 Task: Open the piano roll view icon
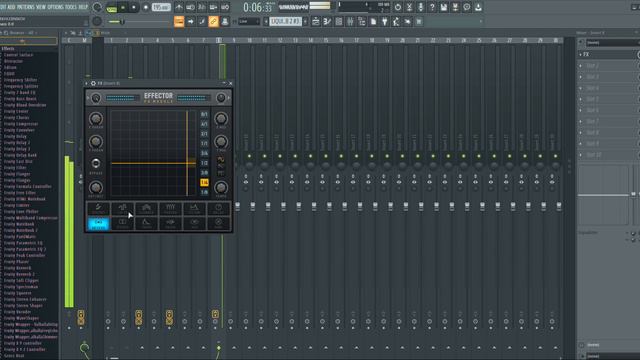327,22
